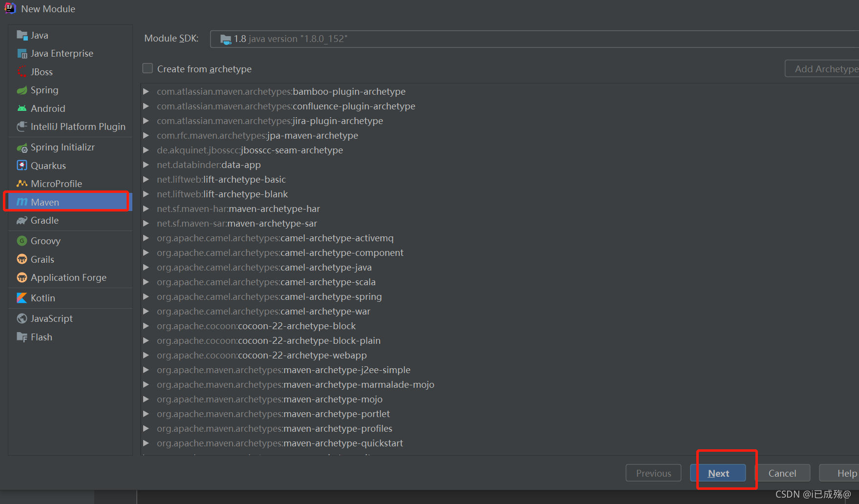Click the Flash module icon
This screenshot has height=504, width=859.
(22, 337)
